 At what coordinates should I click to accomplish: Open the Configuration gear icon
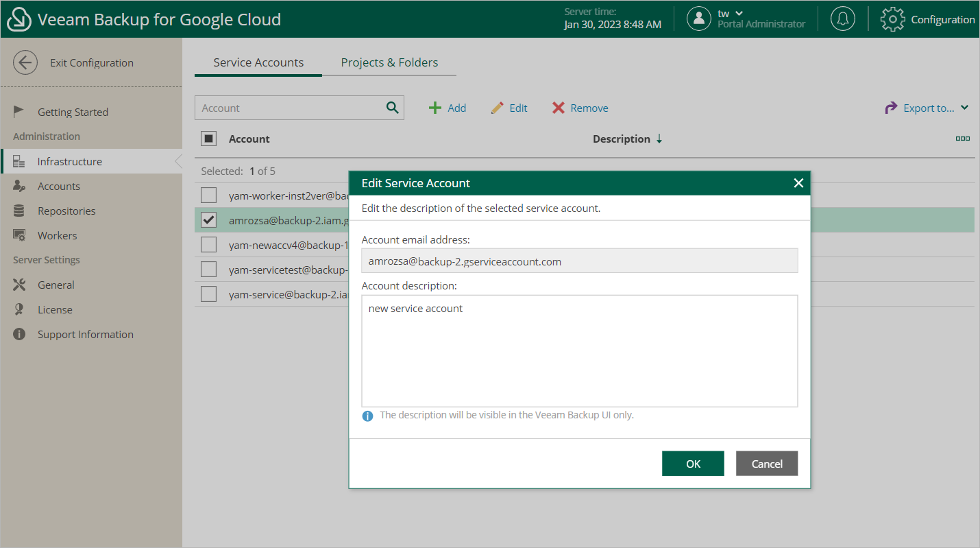pyautogui.click(x=892, y=19)
